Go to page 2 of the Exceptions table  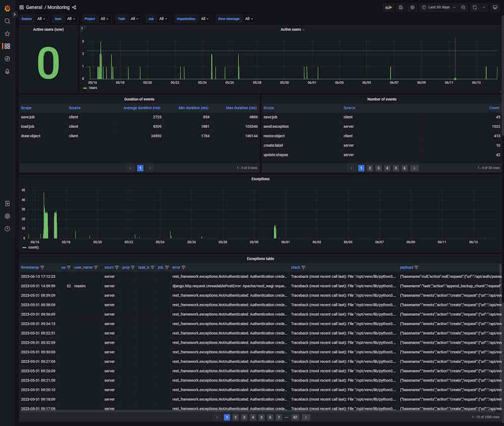click(x=235, y=417)
